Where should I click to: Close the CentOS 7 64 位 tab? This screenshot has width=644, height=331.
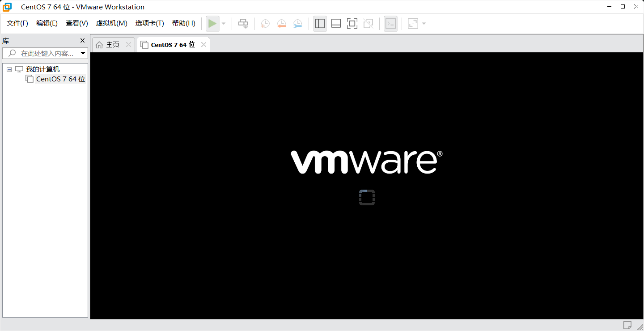tap(203, 45)
